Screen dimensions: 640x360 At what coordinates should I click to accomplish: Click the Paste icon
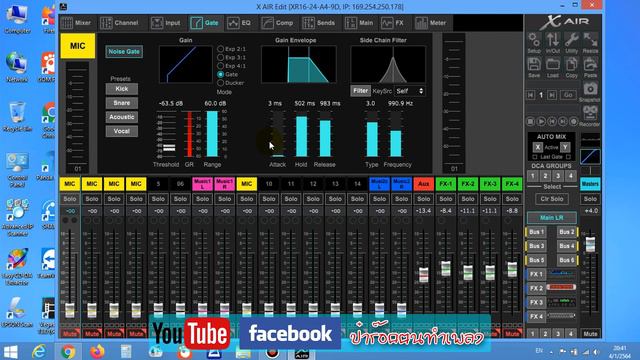click(x=590, y=68)
